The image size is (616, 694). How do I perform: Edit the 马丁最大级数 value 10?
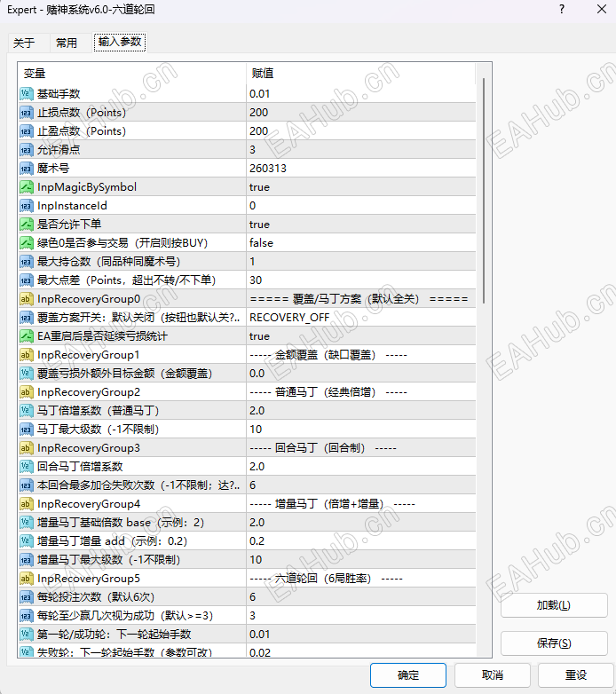tap(361, 429)
